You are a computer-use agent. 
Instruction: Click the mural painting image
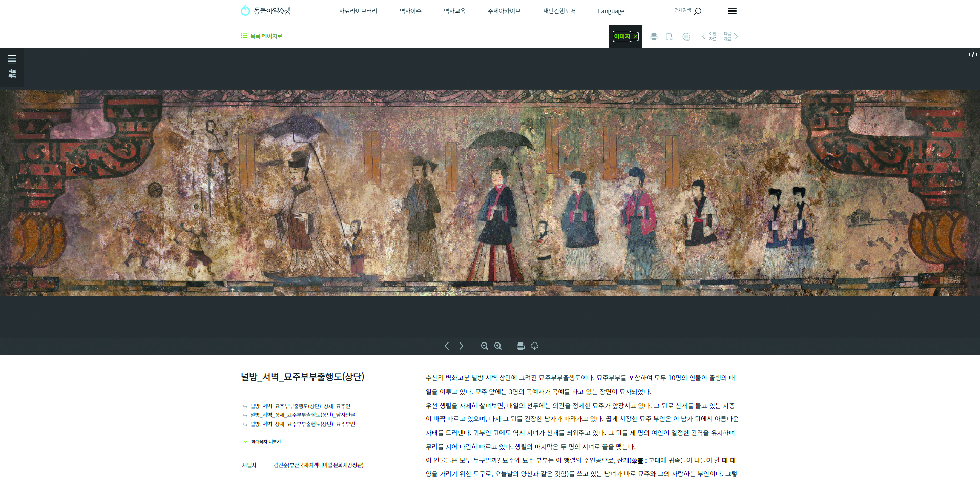click(x=490, y=193)
